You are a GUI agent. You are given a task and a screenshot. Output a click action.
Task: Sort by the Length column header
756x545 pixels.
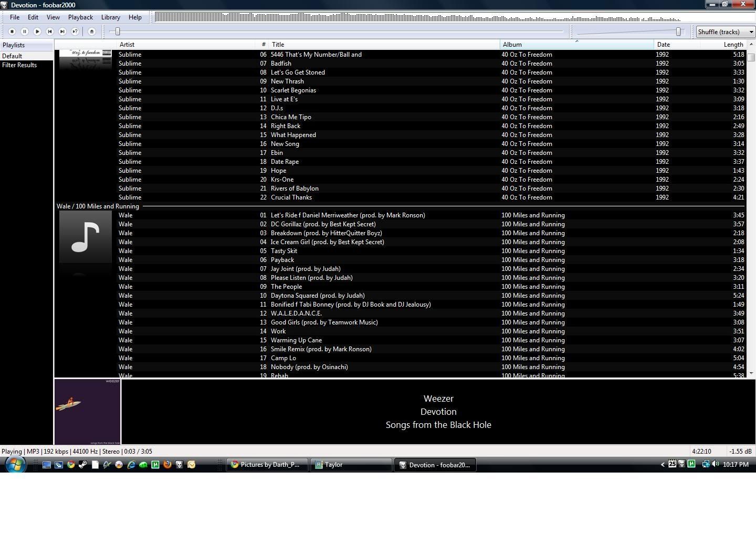pos(723,45)
